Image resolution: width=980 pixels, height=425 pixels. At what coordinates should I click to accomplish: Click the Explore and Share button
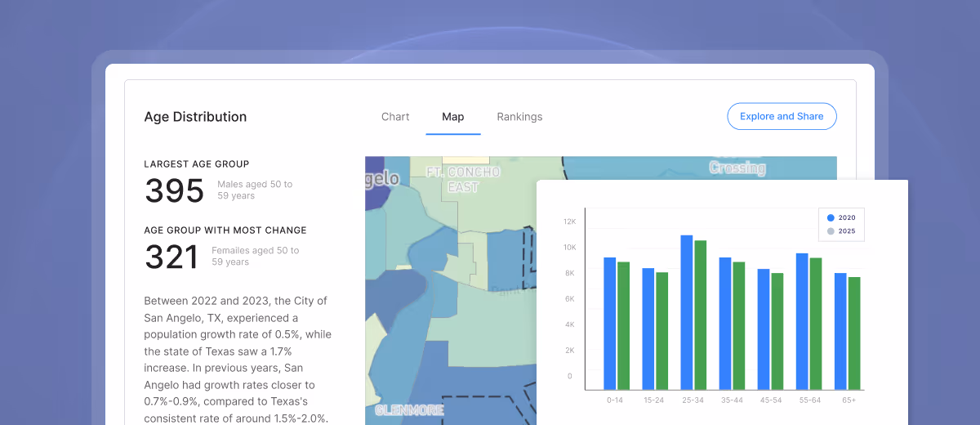point(782,116)
